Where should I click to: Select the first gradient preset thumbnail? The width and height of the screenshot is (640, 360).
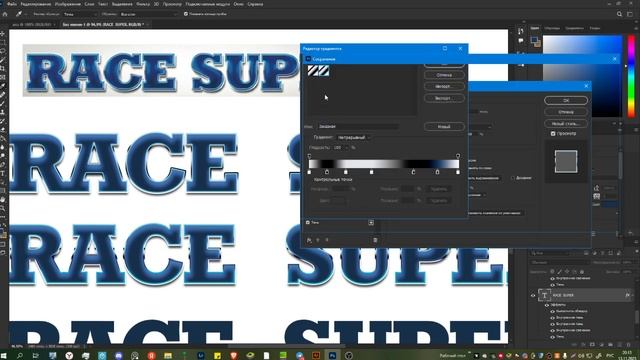point(313,71)
